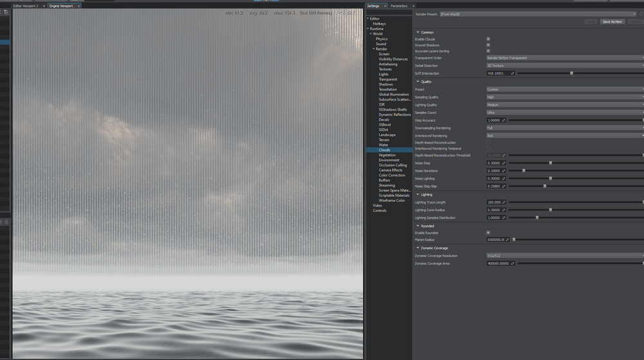
Task: Toggle Enable Clouds checkbox
Action: (x=488, y=39)
